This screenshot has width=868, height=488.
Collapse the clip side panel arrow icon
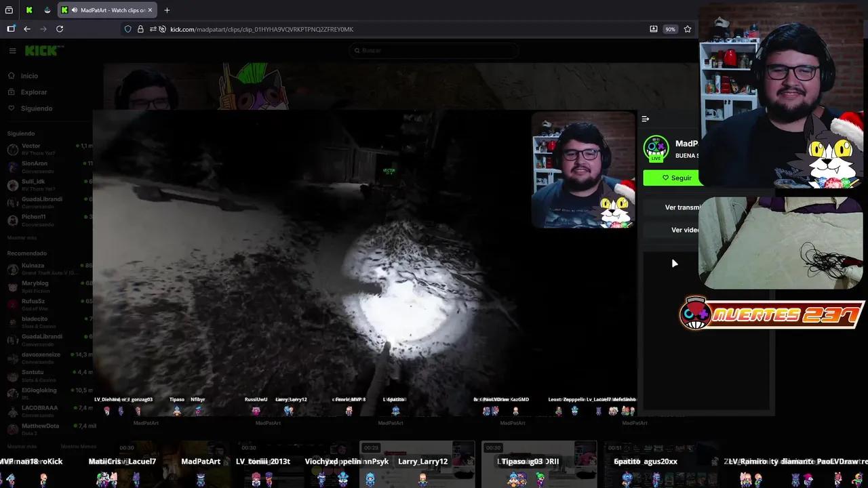[x=646, y=119]
